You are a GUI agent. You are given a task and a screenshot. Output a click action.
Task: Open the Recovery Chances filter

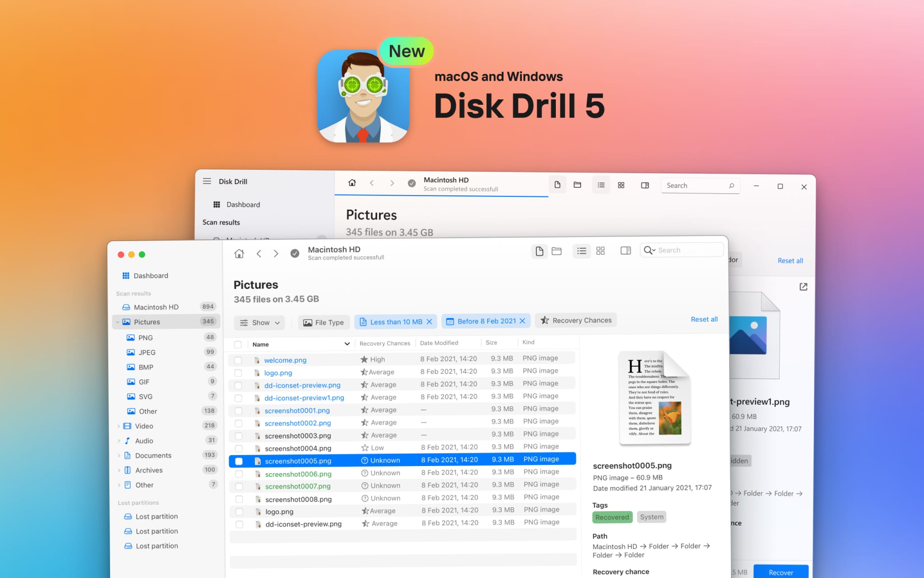click(x=576, y=320)
